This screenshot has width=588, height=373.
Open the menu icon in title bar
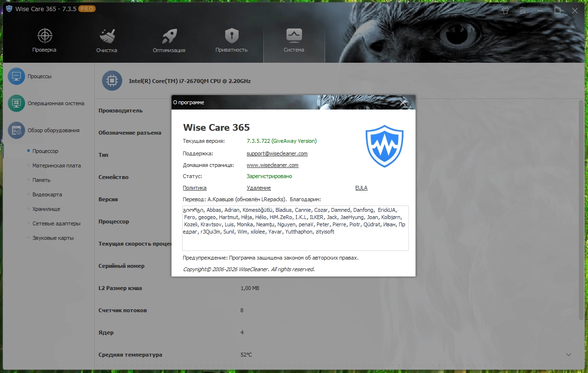523,10
